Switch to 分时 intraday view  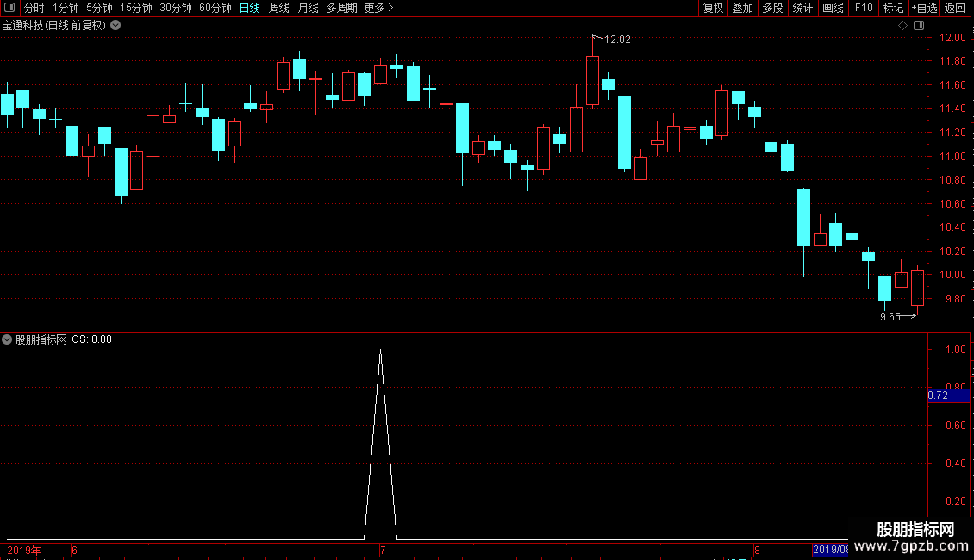pyautogui.click(x=34, y=8)
